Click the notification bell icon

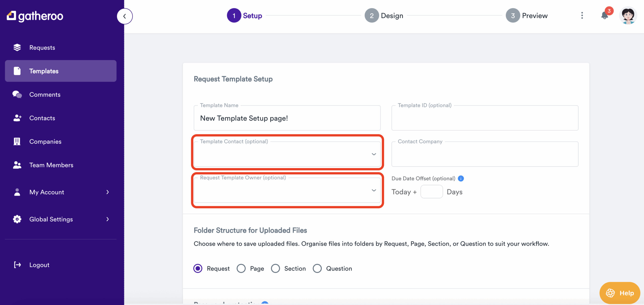tap(605, 16)
